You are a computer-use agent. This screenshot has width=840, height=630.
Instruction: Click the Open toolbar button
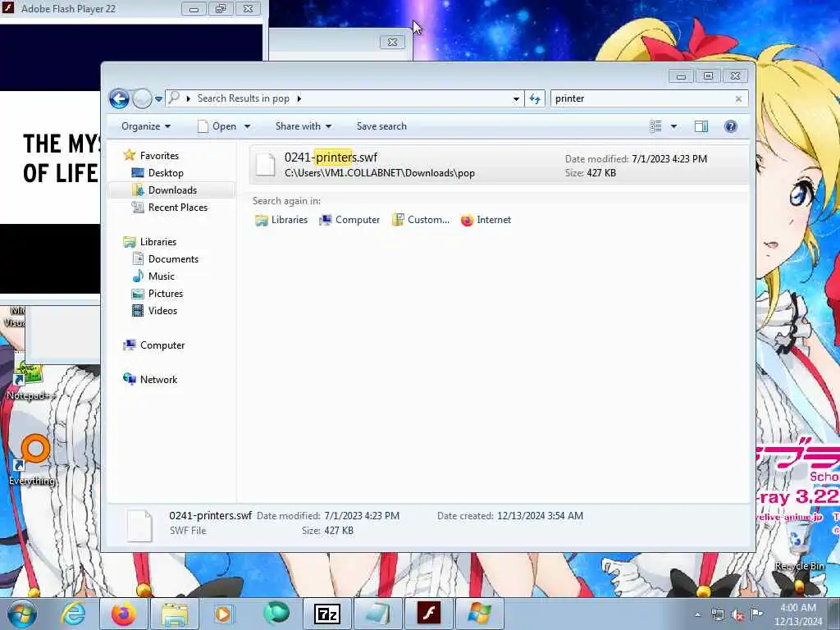pos(217,126)
